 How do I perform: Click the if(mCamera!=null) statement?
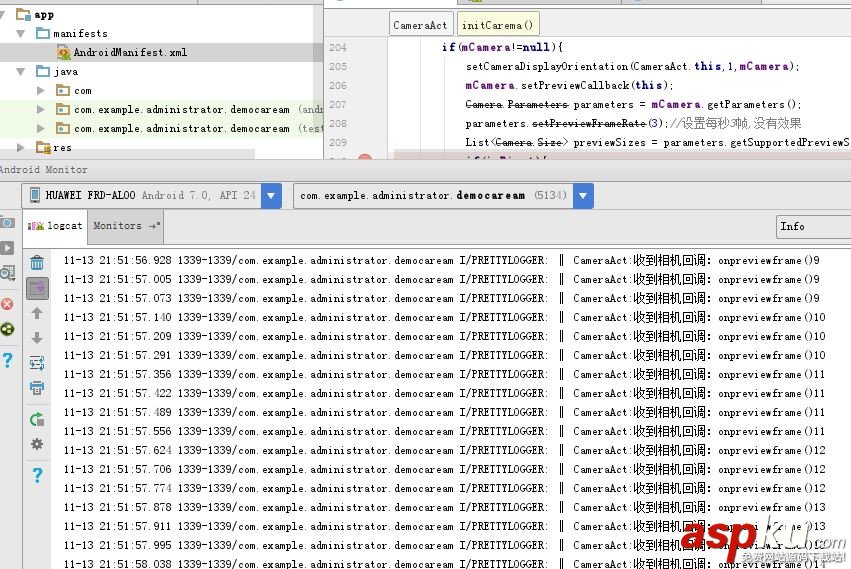(x=503, y=47)
